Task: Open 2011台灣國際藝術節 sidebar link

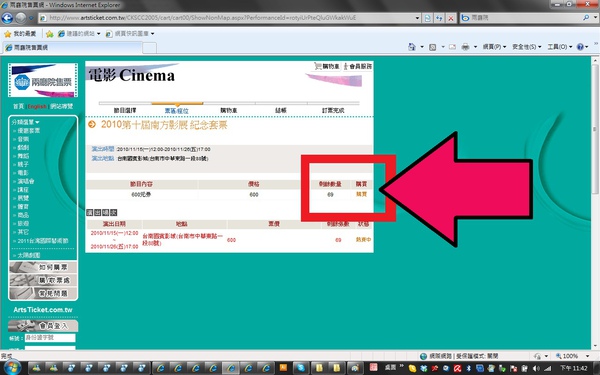Action: point(43,241)
